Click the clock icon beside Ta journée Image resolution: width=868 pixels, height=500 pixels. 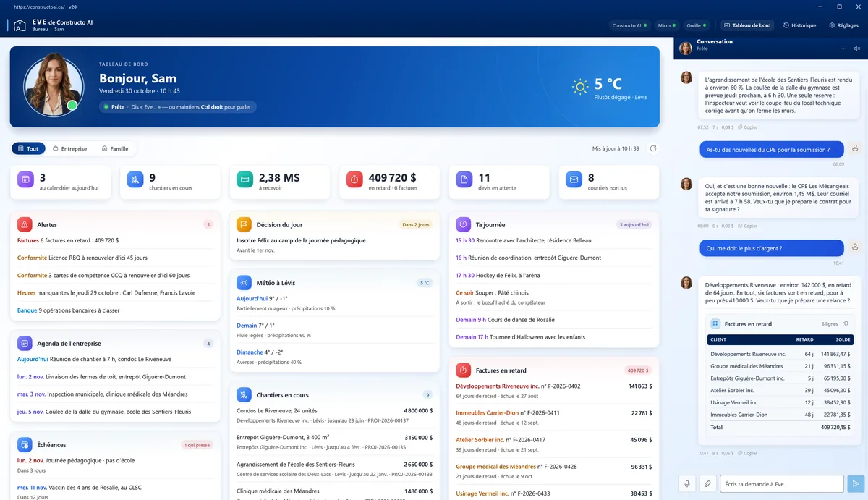point(463,224)
